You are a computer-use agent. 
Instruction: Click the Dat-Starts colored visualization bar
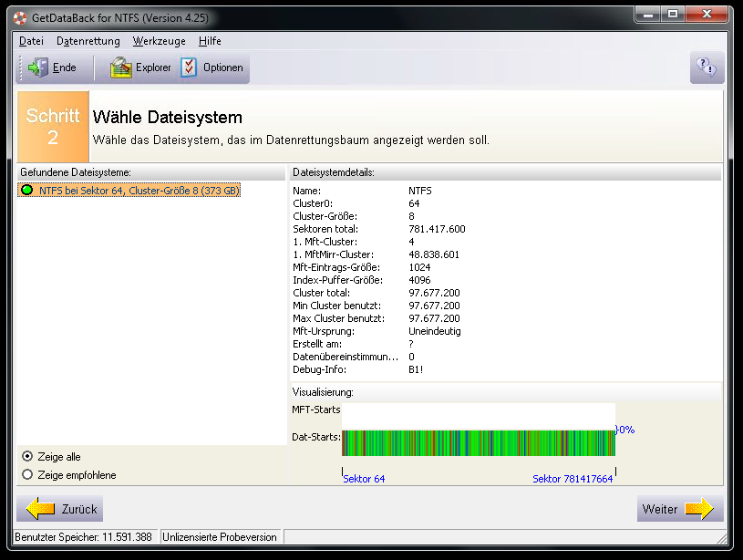(x=479, y=443)
